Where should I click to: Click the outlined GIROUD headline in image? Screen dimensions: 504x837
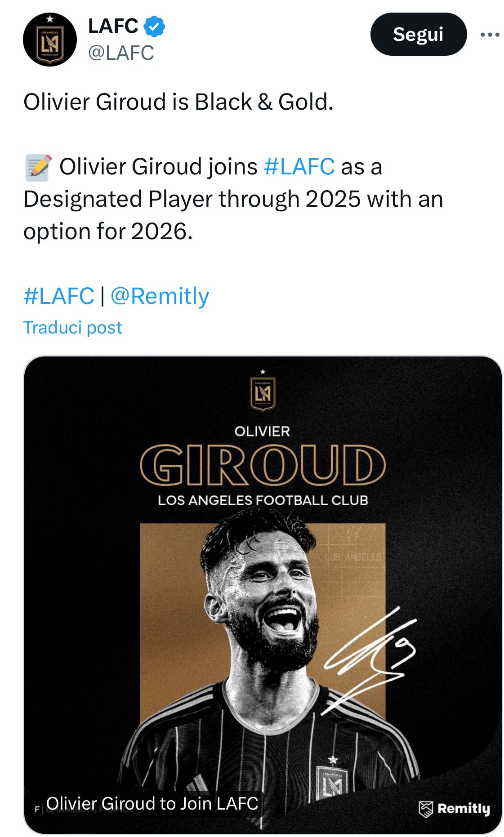point(263,465)
